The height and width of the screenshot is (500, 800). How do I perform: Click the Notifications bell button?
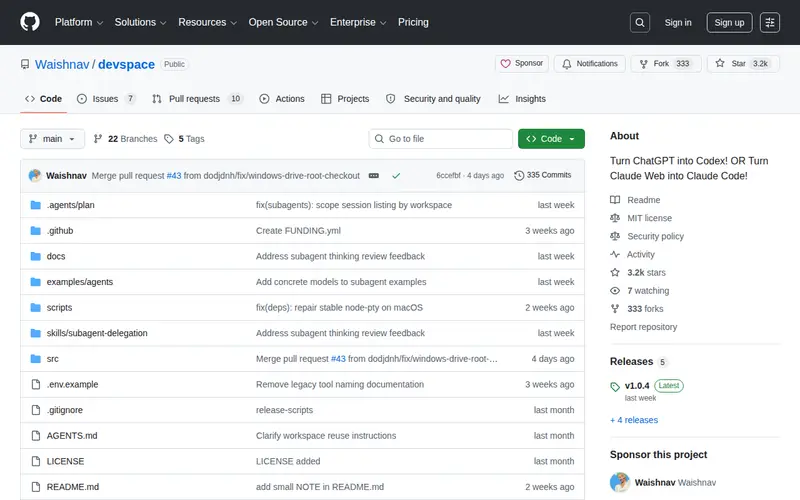(x=589, y=63)
